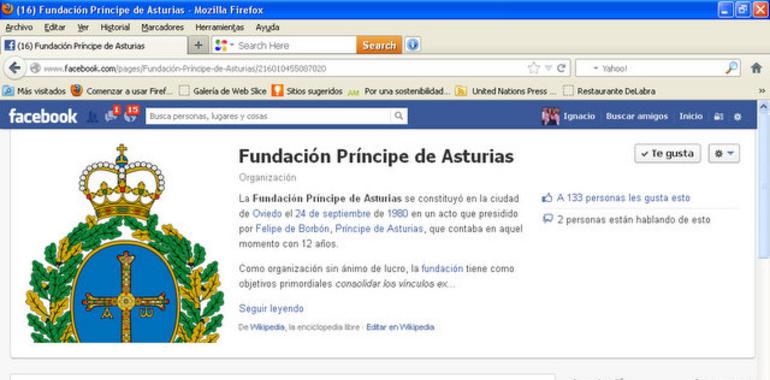Open page gear options dropdown
Screen dimensions: 770x380
tap(724, 154)
